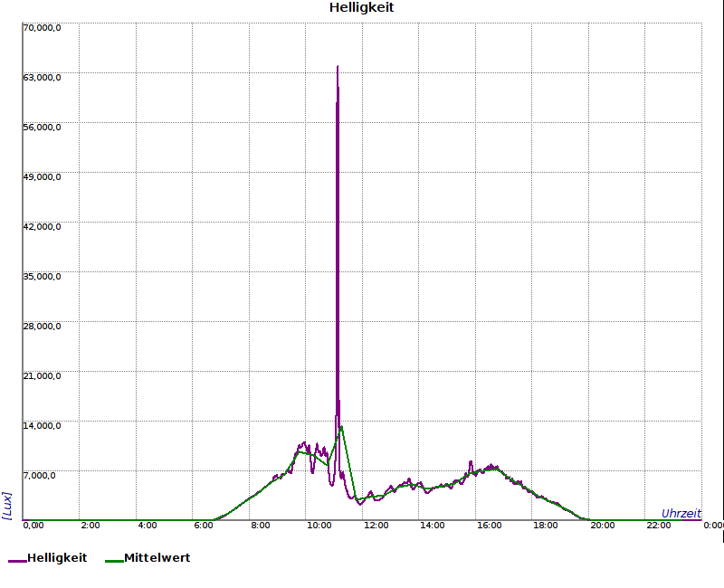Image resolution: width=724 pixels, height=588 pixels.
Task: Click the Uhrzeit x-axis label
Action: [x=681, y=513]
